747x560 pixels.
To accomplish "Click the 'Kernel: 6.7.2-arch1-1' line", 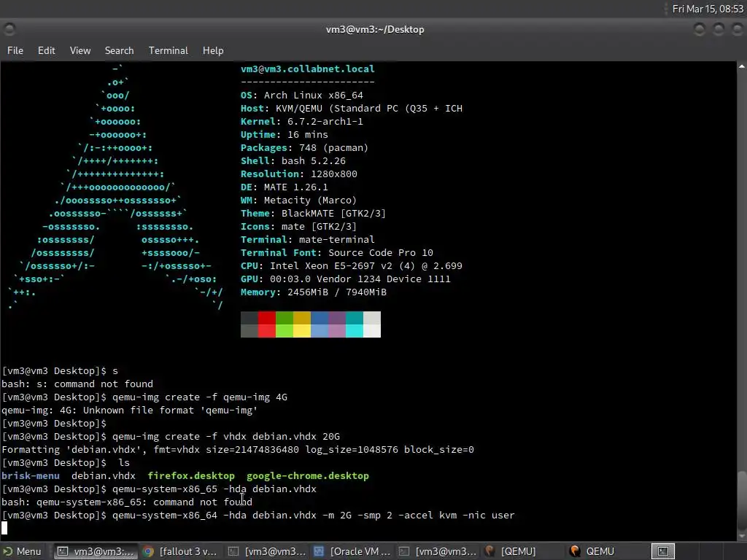I will tap(302, 122).
